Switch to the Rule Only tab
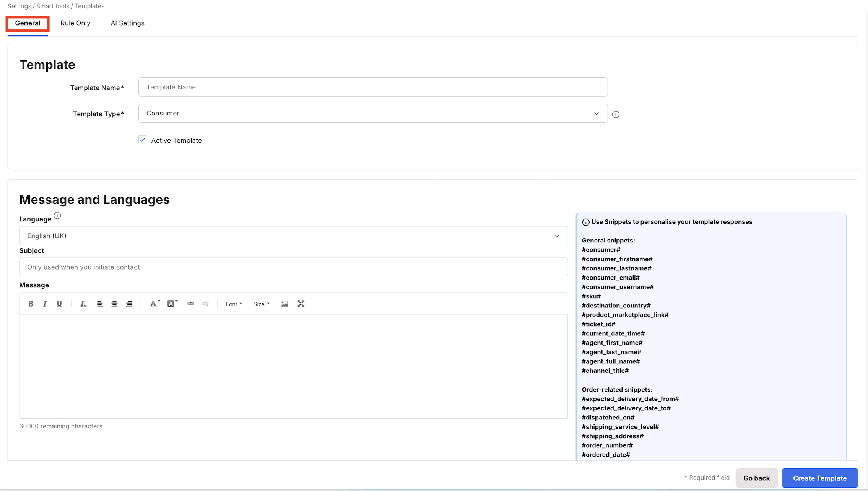Screen dimensions: 868x491 (75, 23)
